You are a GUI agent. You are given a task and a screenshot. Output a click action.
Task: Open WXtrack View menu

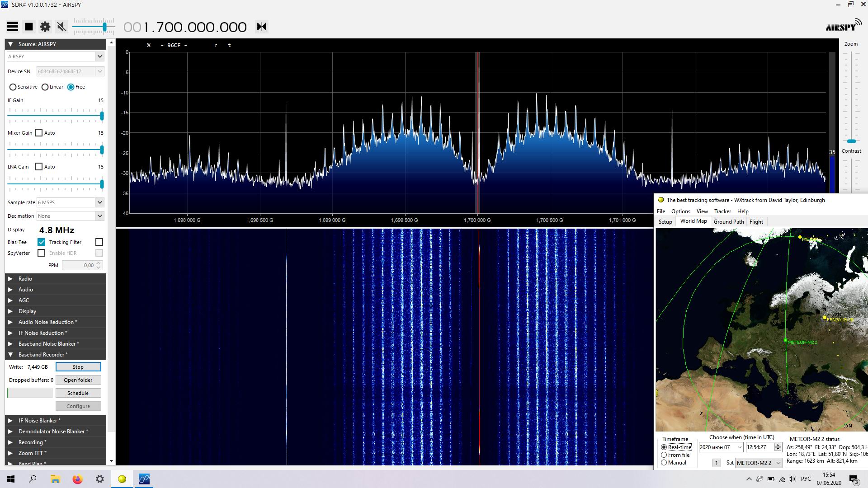coord(702,211)
